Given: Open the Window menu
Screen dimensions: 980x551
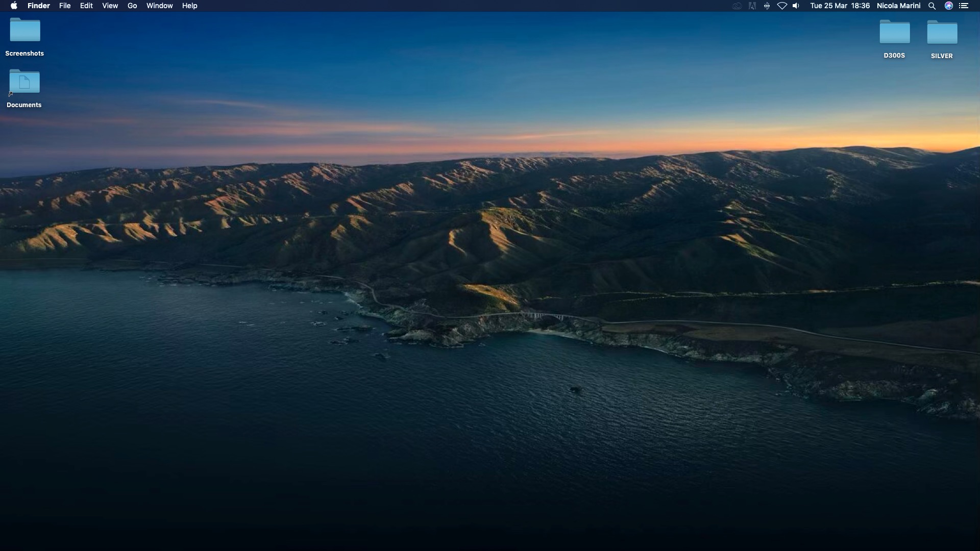Looking at the screenshot, I should (159, 6).
